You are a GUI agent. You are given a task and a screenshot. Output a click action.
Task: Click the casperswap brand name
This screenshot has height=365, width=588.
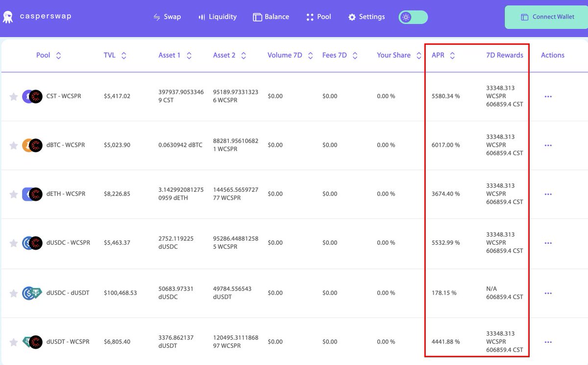[46, 16]
